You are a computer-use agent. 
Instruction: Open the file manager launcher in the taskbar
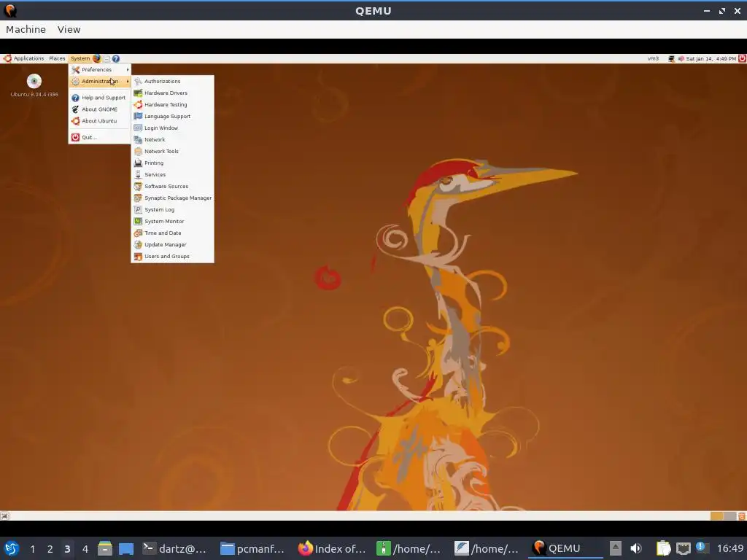[x=105, y=548]
